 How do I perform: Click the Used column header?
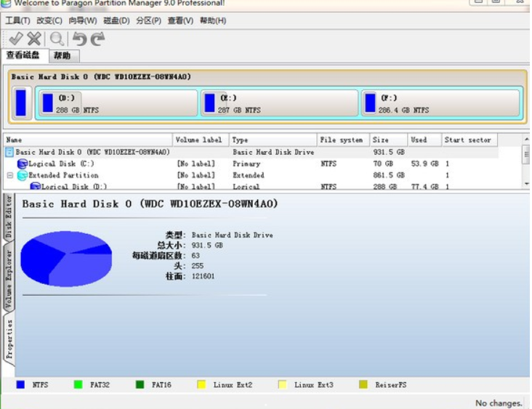pyautogui.click(x=424, y=139)
